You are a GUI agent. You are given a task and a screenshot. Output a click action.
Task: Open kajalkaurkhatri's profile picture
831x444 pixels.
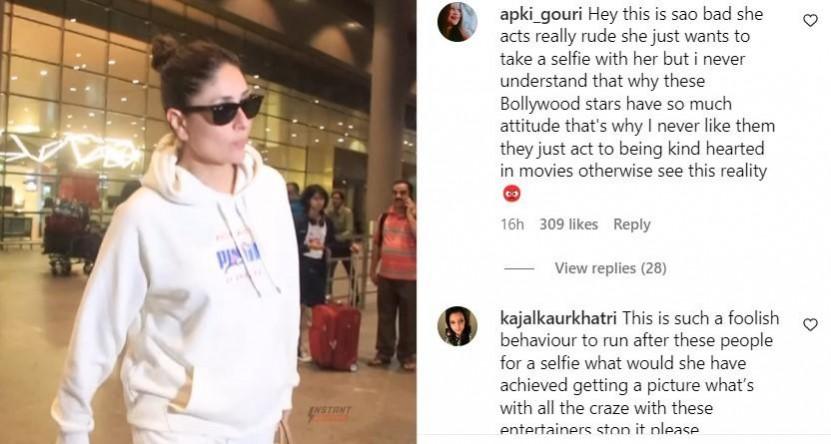click(x=457, y=326)
